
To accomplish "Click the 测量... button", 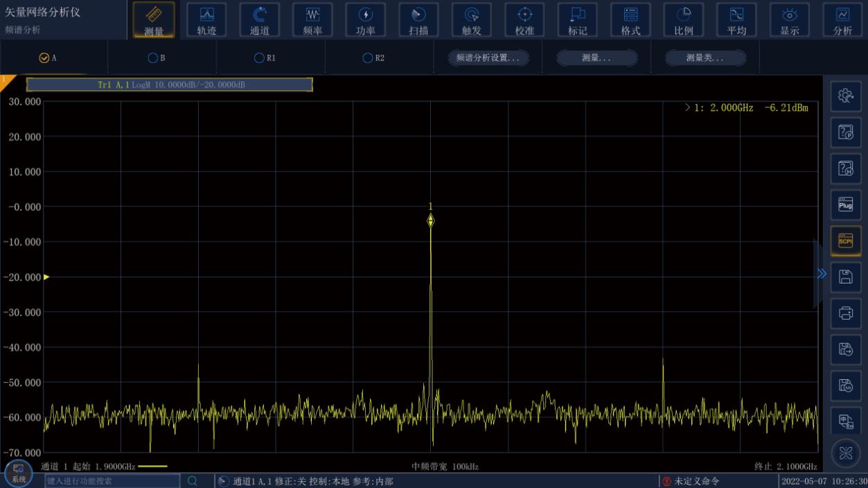I will coord(596,58).
